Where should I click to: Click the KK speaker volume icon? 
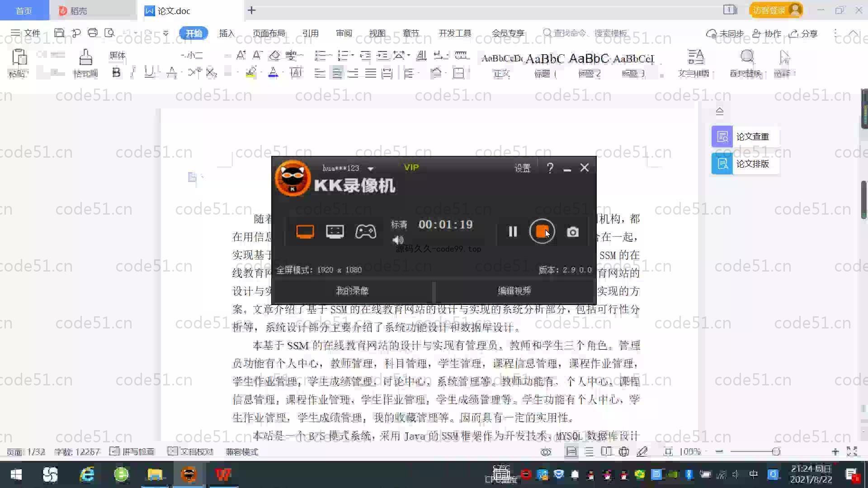(398, 240)
